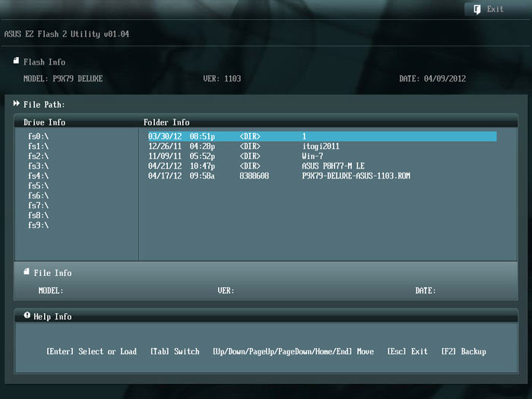Click the Drive Info column header
Image resolution: width=532 pixels, height=399 pixels.
tap(44, 122)
